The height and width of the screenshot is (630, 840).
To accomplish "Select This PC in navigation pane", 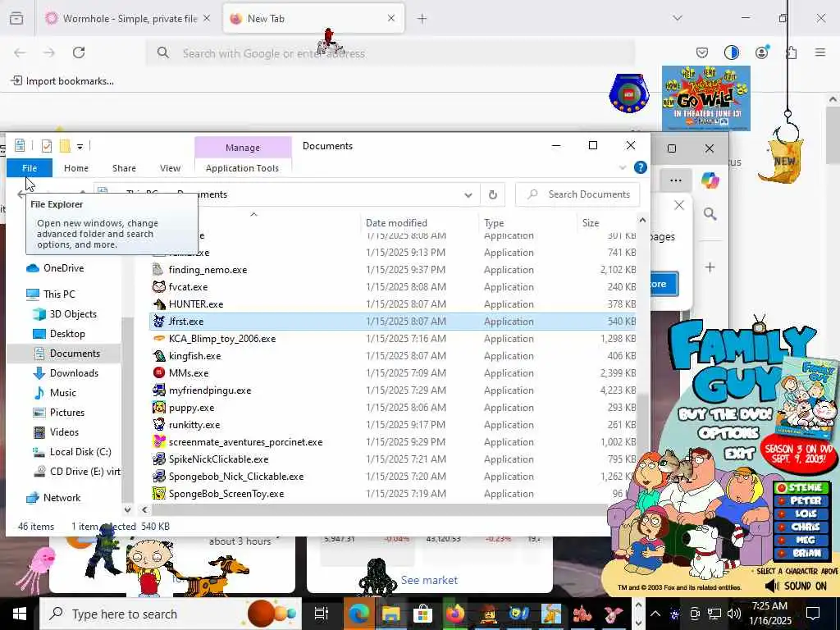I will tap(59, 294).
